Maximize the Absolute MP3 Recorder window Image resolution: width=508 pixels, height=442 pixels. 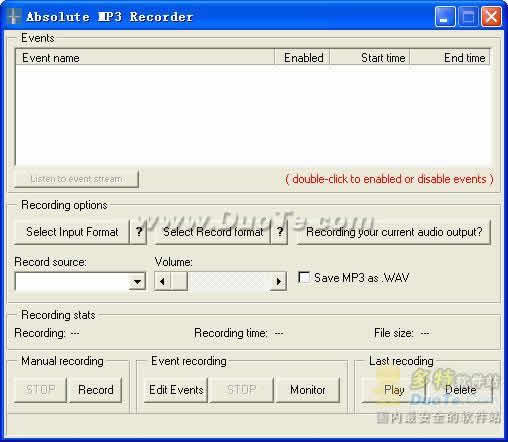coord(468,16)
